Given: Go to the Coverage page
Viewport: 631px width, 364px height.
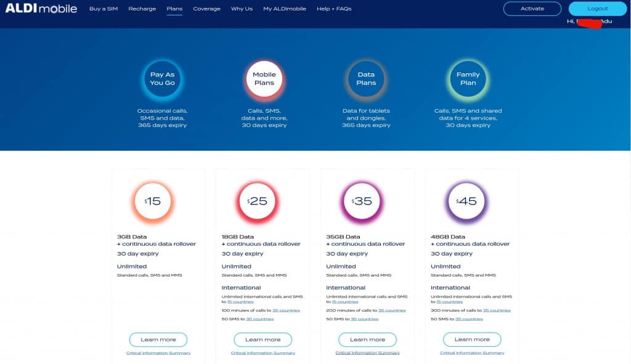Looking at the screenshot, I should [x=206, y=9].
